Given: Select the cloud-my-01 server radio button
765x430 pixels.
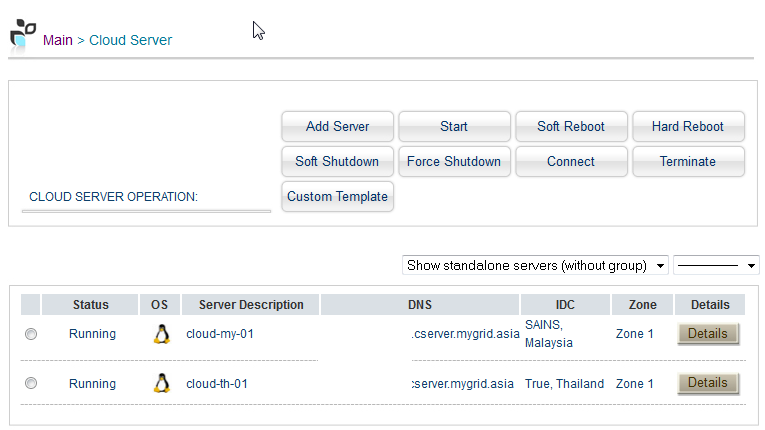Looking at the screenshot, I should click(x=31, y=335).
